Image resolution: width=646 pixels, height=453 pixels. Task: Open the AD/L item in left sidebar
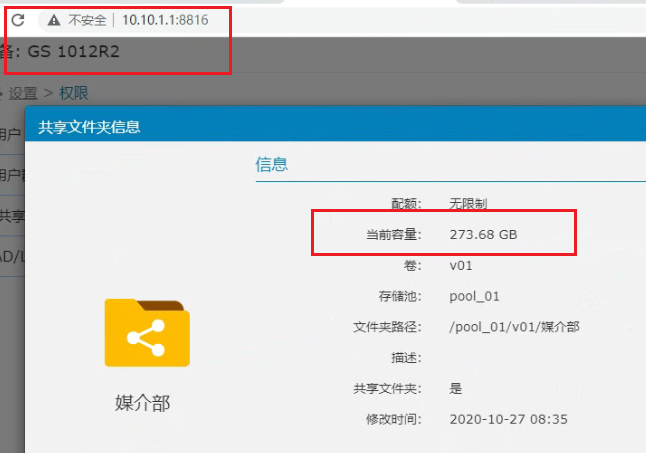click(x=12, y=256)
